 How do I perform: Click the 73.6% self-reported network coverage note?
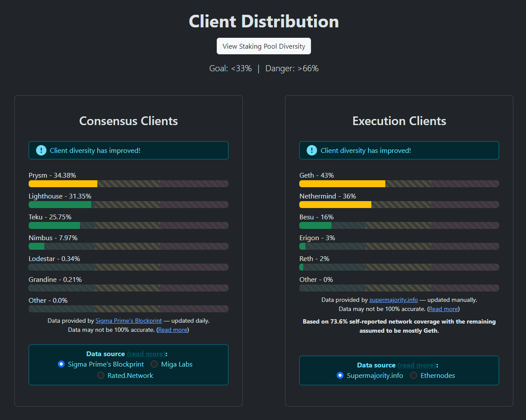(399, 326)
